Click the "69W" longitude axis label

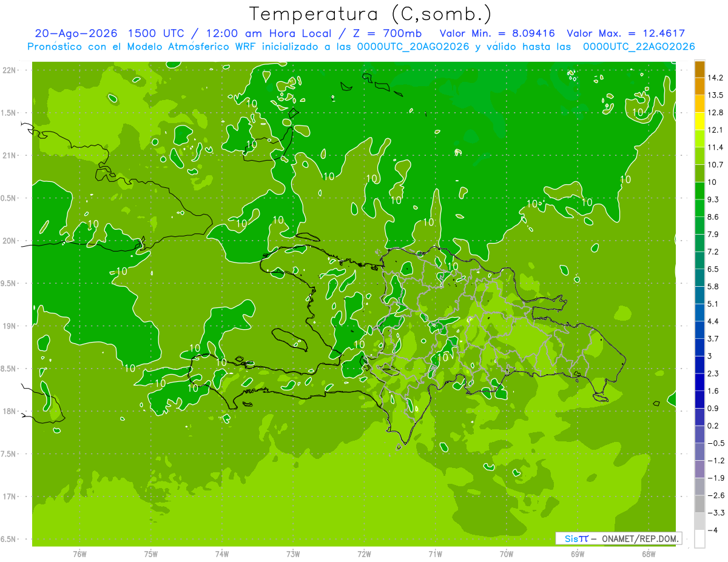point(578,554)
